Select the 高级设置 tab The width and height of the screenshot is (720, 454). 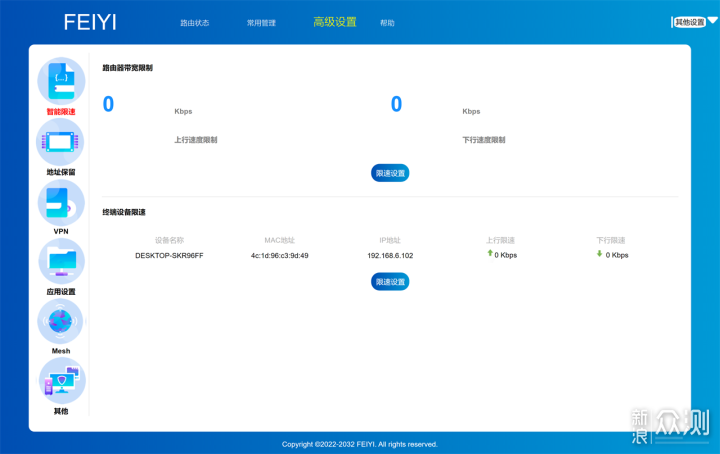point(335,22)
